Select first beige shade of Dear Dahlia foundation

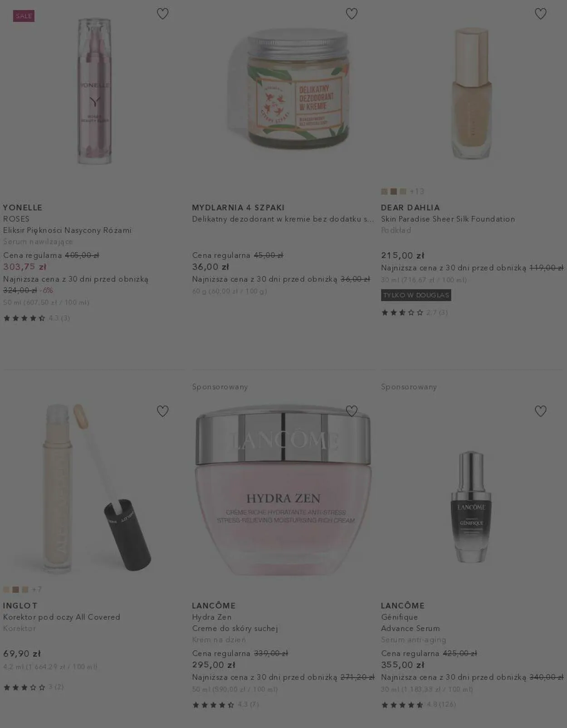pyautogui.click(x=384, y=191)
